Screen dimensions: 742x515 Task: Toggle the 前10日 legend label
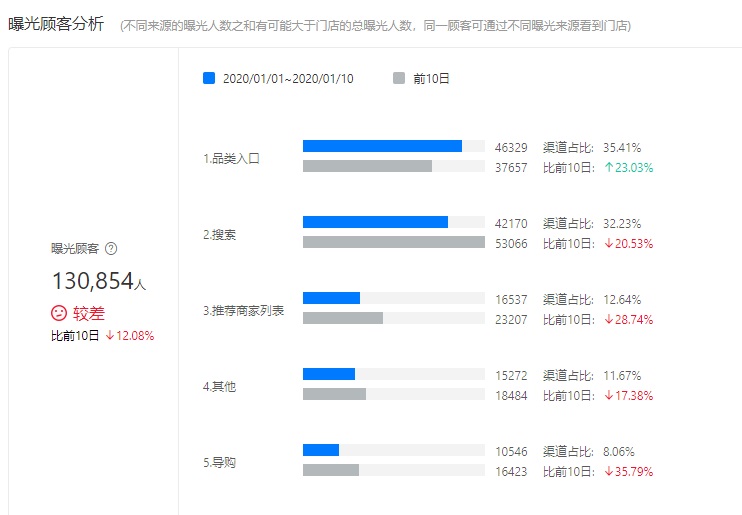coord(431,78)
